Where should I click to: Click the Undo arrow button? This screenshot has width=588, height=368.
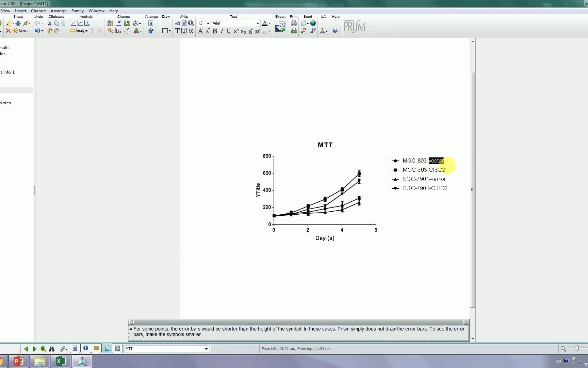click(x=37, y=31)
